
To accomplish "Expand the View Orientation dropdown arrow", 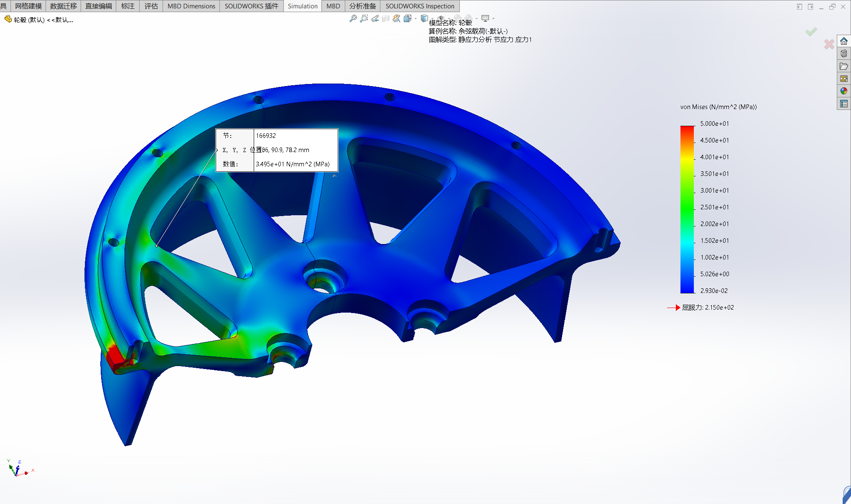I will click(x=415, y=18).
